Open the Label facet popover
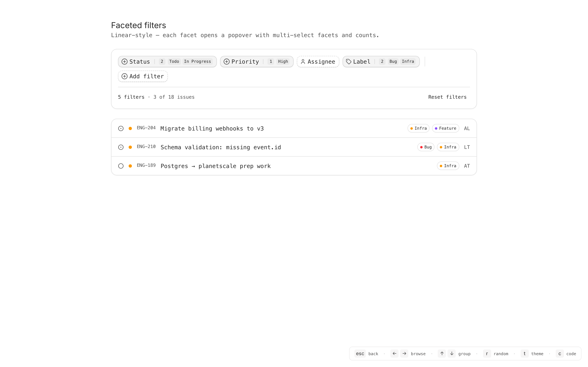This screenshot has height=367, width=588. [x=362, y=62]
